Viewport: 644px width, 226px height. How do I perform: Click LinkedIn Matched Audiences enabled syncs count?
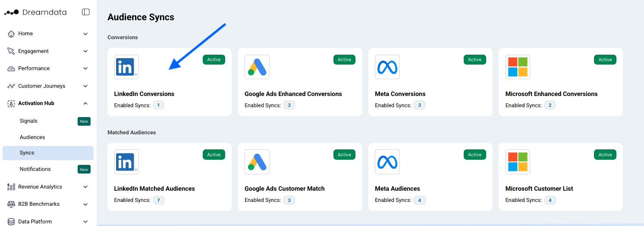coord(159,200)
